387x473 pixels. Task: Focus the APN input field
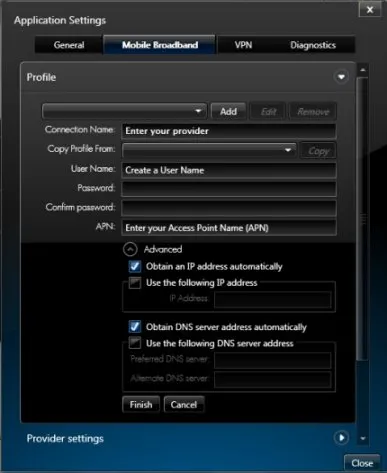[229, 228]
